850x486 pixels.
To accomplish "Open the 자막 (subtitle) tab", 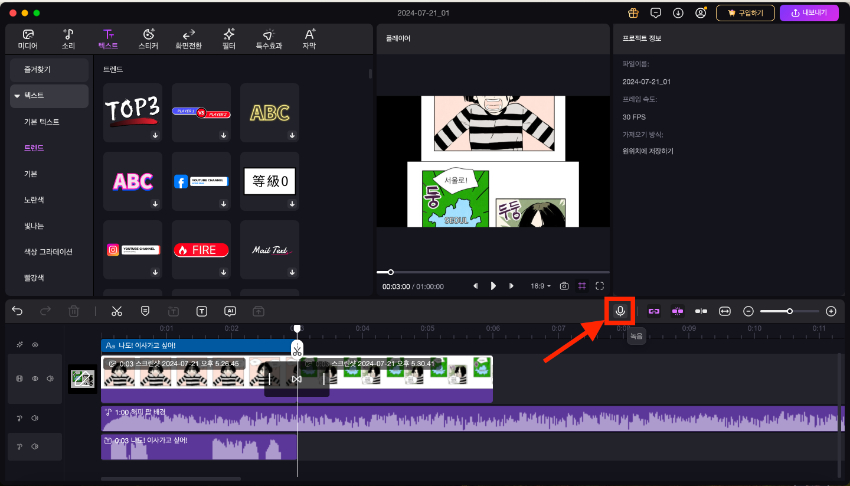I will (x=309, y=39).
